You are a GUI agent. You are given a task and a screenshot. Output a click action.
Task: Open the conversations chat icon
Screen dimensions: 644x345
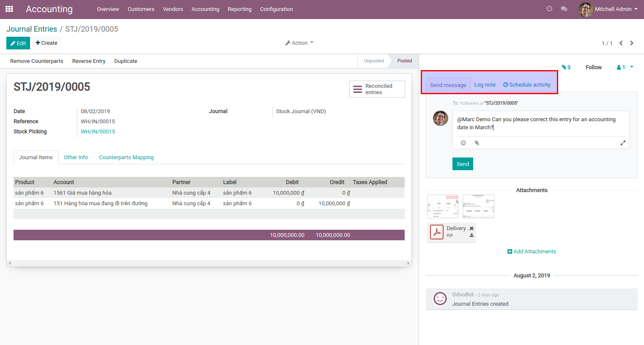click(564, 9)
